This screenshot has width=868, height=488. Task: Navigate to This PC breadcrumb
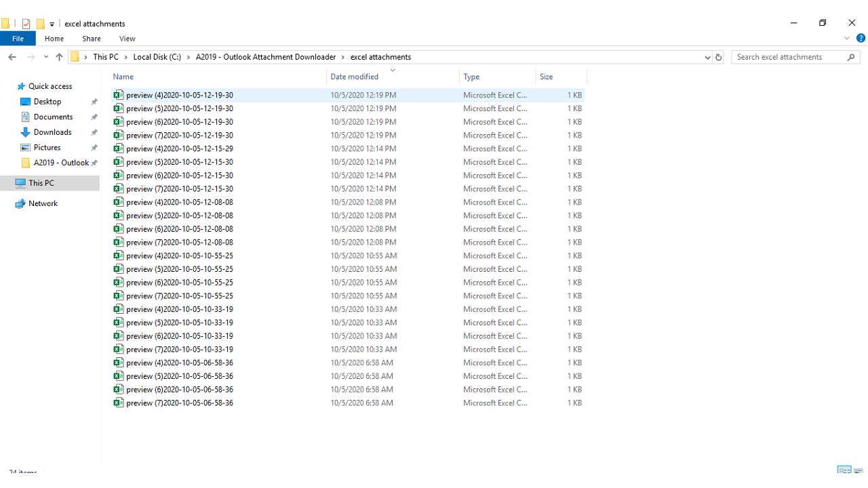click(x=106, y=57)
